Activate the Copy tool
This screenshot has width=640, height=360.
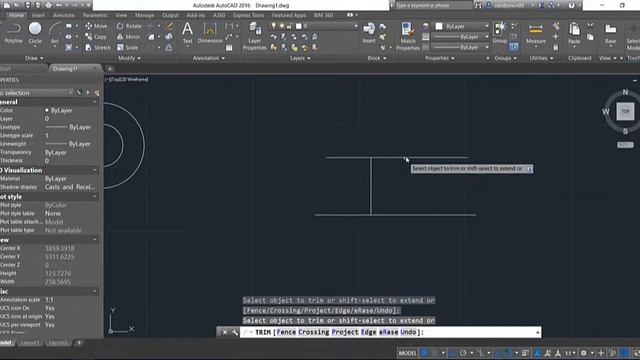tap(96, 37)
